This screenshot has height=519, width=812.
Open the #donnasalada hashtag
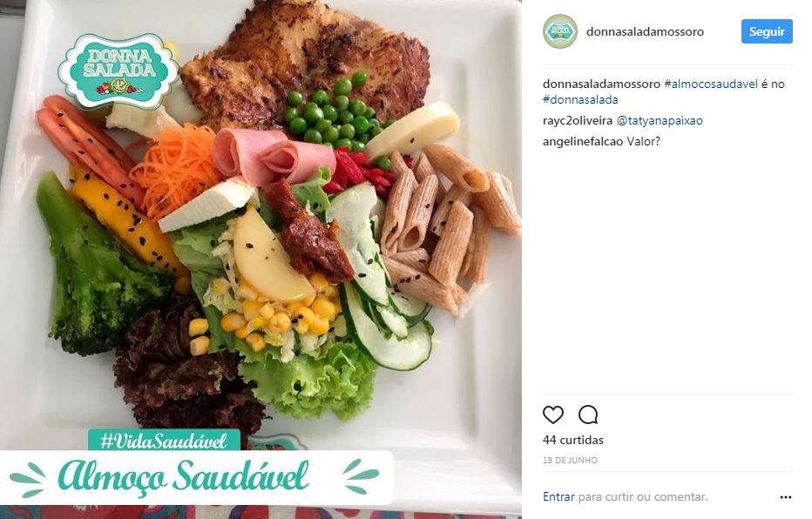pyautogui.click(x=580, y=99)
